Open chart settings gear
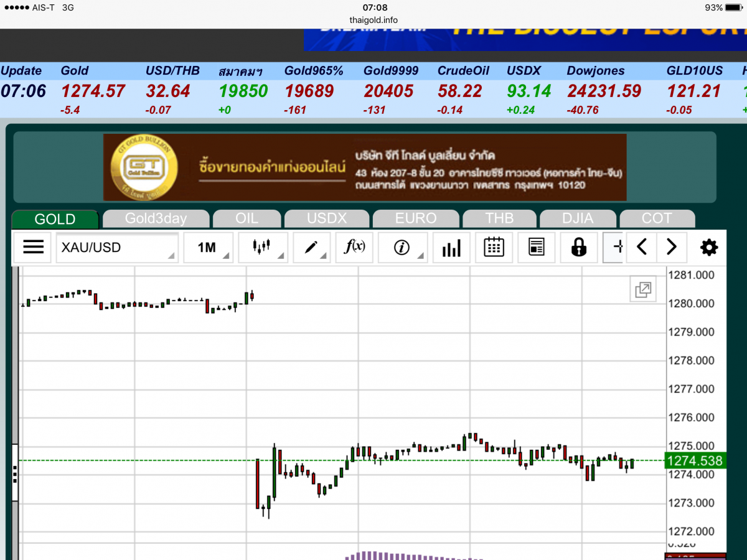This screenshot has width=747, height=560. 708,248
